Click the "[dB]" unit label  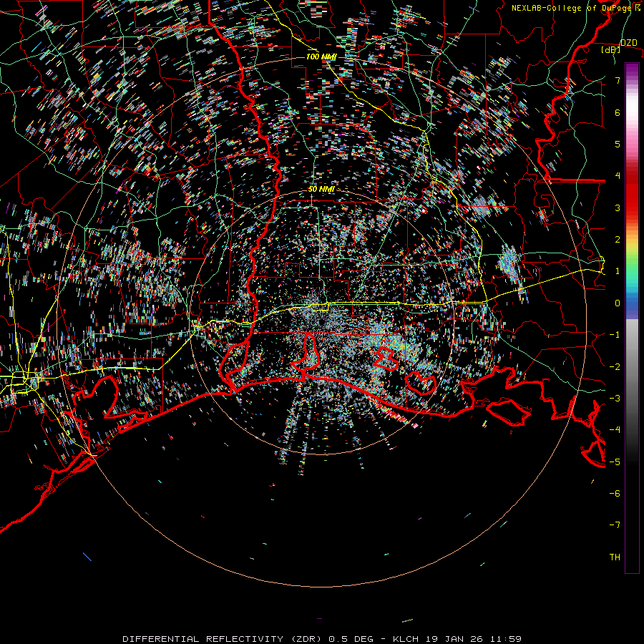[610, 49]
